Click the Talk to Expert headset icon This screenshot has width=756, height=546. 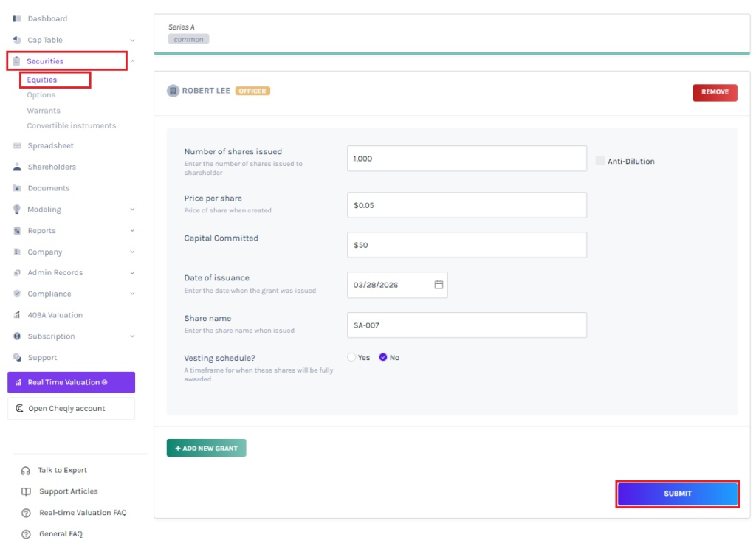point(26,471)
